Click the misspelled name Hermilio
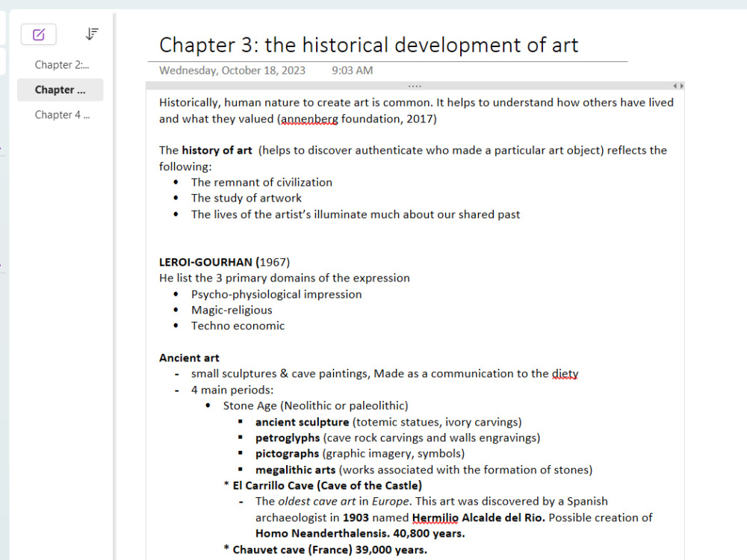The width and height of the screenshot is (747, 560). pos(435,517)
